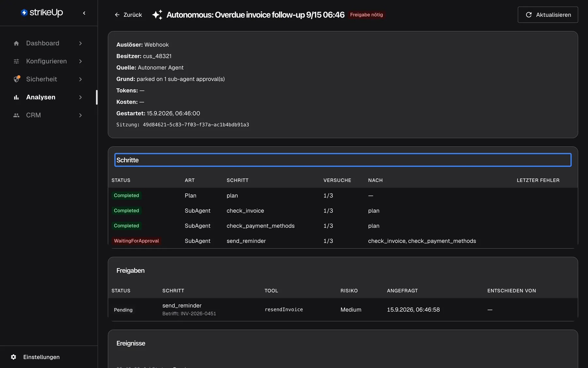The image size is (588, 368).
Task: Open the CRM menu item
Action: [48, 115]
